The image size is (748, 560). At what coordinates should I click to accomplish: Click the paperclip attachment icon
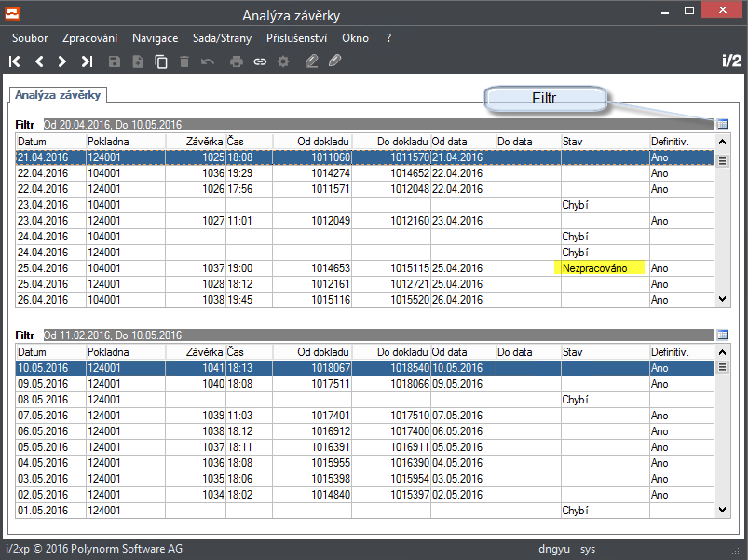pyautogui.click(x=335, y=61)
